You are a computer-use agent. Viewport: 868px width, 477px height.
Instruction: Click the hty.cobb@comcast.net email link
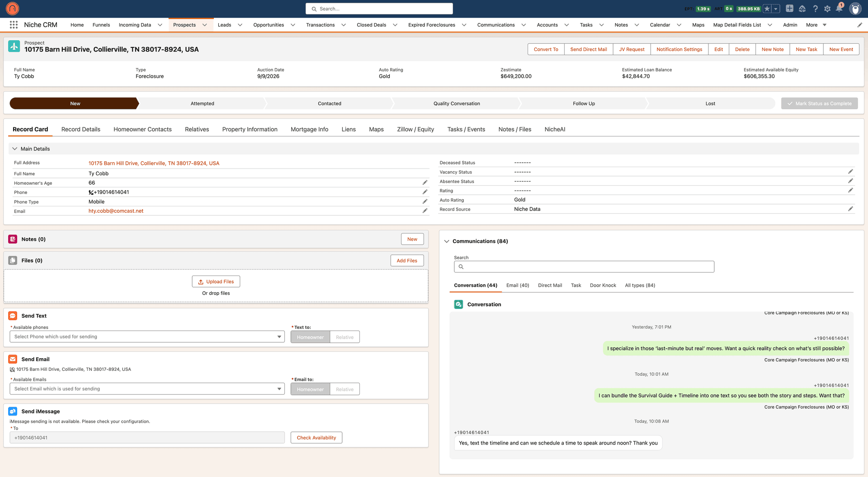[x=116, y=211]
